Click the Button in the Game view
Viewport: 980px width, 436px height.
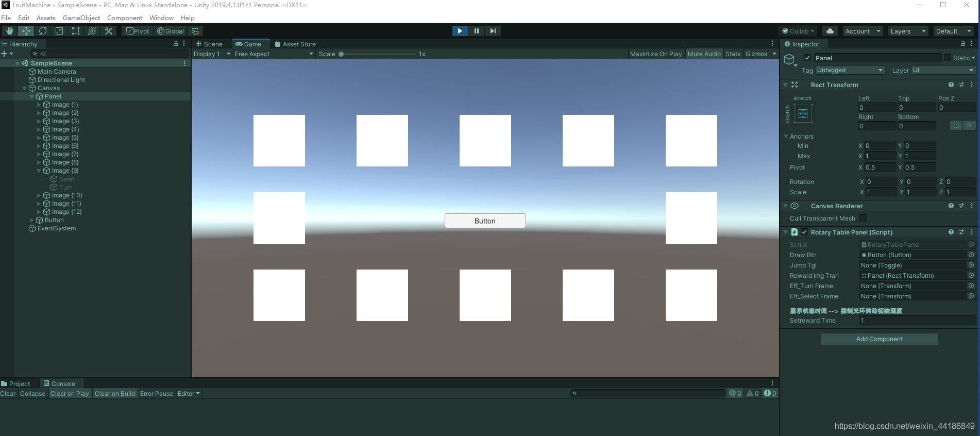[485, 221]
